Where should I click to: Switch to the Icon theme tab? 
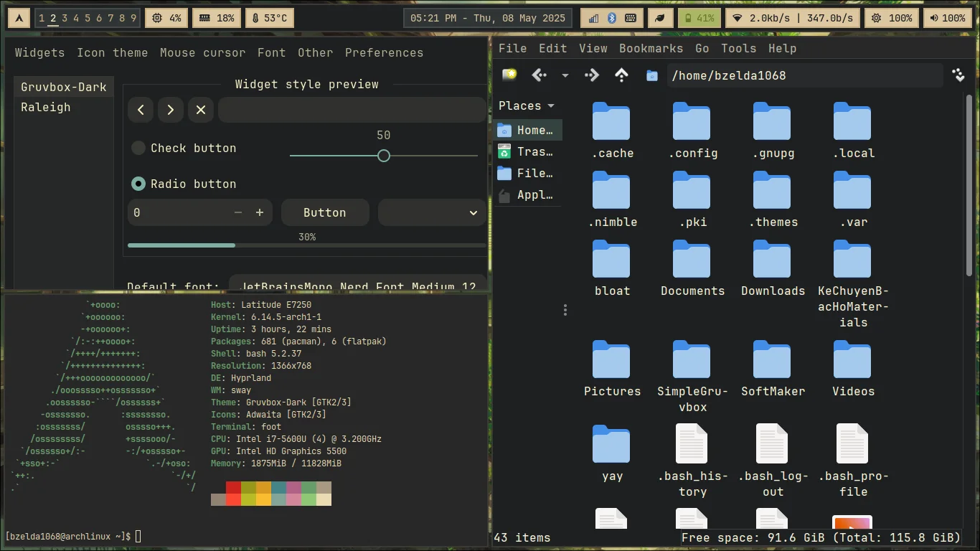point(113,52)
